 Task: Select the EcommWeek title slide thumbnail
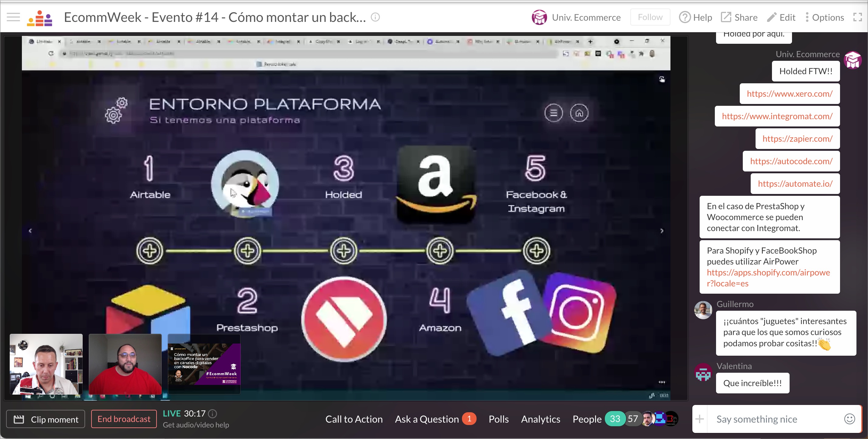[204, 364]
